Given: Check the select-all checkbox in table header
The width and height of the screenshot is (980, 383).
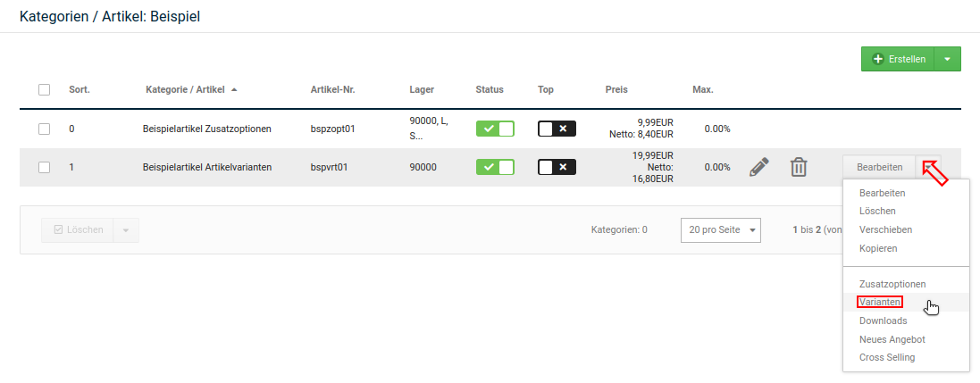Looking at the screenshot, I should pyautogui.click(x=44, y=89).
